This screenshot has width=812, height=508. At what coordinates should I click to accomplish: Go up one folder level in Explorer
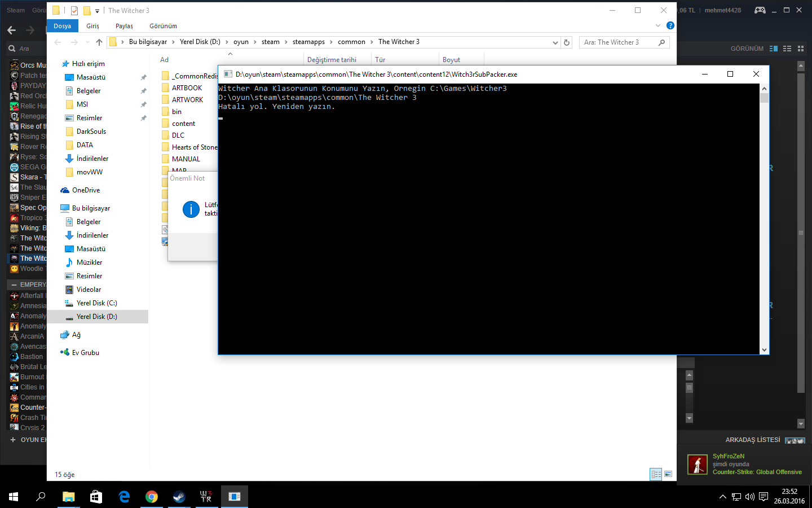pyautogui.click(x=99, y=42)
